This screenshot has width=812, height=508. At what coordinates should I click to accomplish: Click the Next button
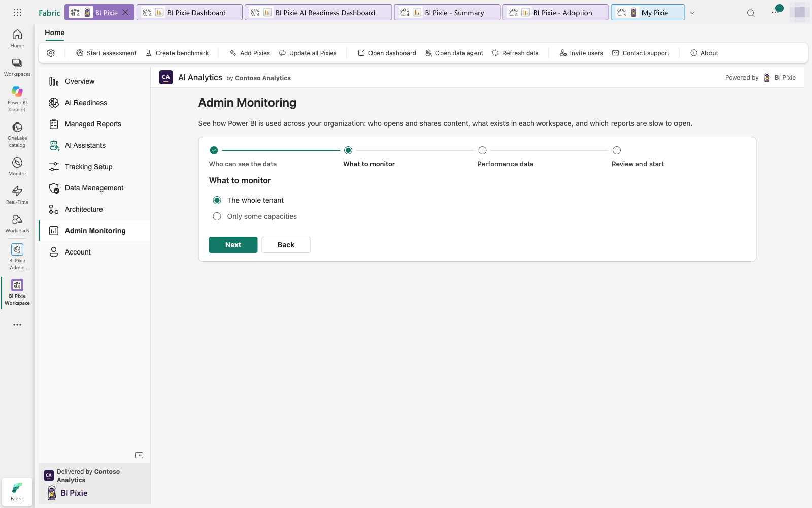233,245
